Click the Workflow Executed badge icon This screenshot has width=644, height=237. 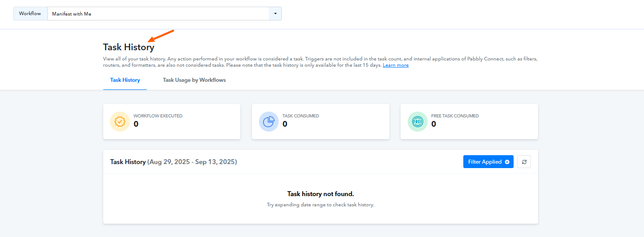(x=120, y=122)
